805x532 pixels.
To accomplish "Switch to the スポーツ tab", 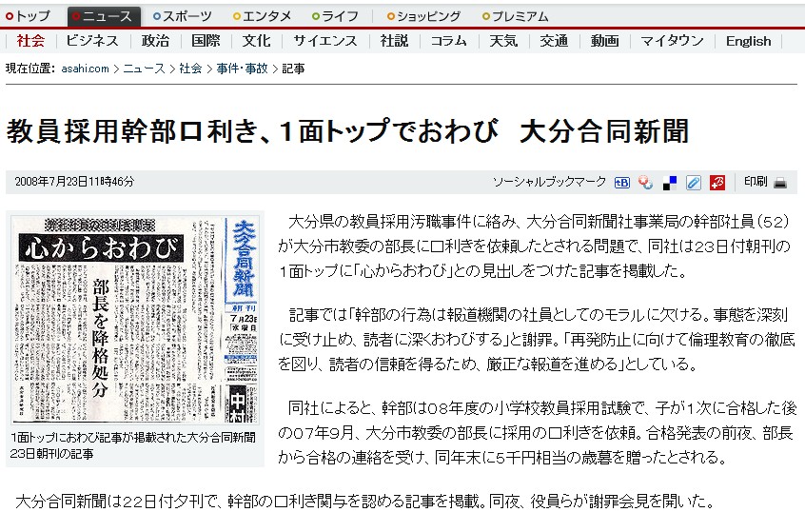I will (183, 16).
